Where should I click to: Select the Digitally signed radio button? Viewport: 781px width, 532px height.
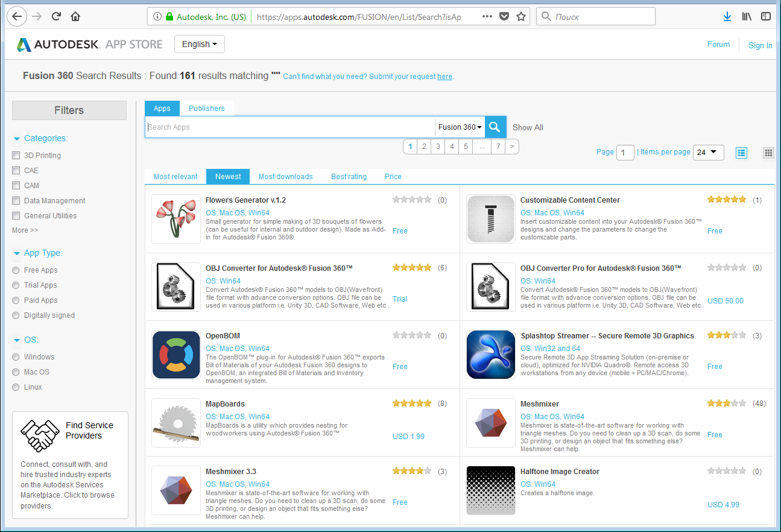tap(16, 315)
